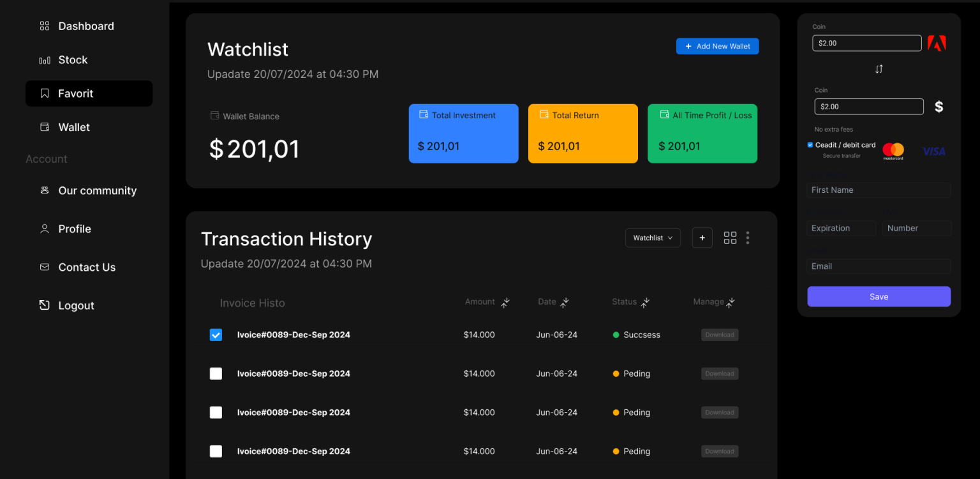980x479 pixels.
Task: Sort transactions by Date column arrows
Action: (564, 302)
